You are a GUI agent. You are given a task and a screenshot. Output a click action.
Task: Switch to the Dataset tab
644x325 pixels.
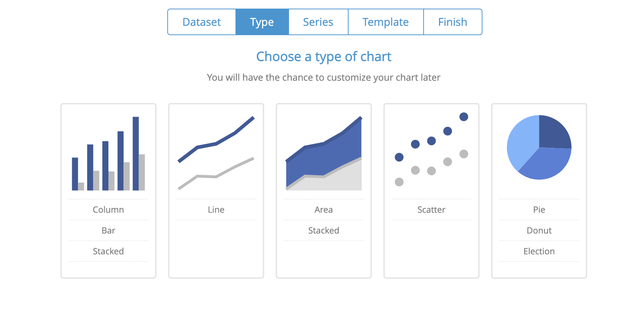(201, 22)
